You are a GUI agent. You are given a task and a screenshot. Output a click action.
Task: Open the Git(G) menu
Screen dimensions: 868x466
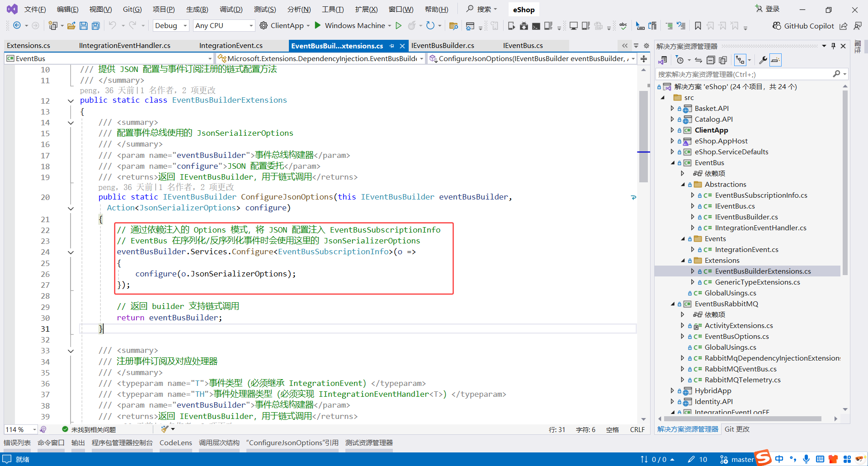click(132, 10)
